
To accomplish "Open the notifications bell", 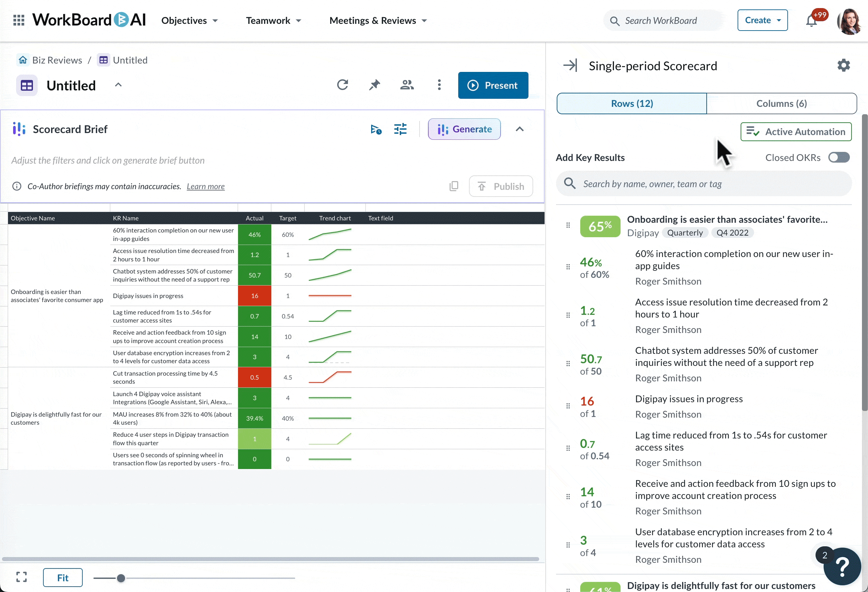I will pyautogui.click(x=811, y=20).
